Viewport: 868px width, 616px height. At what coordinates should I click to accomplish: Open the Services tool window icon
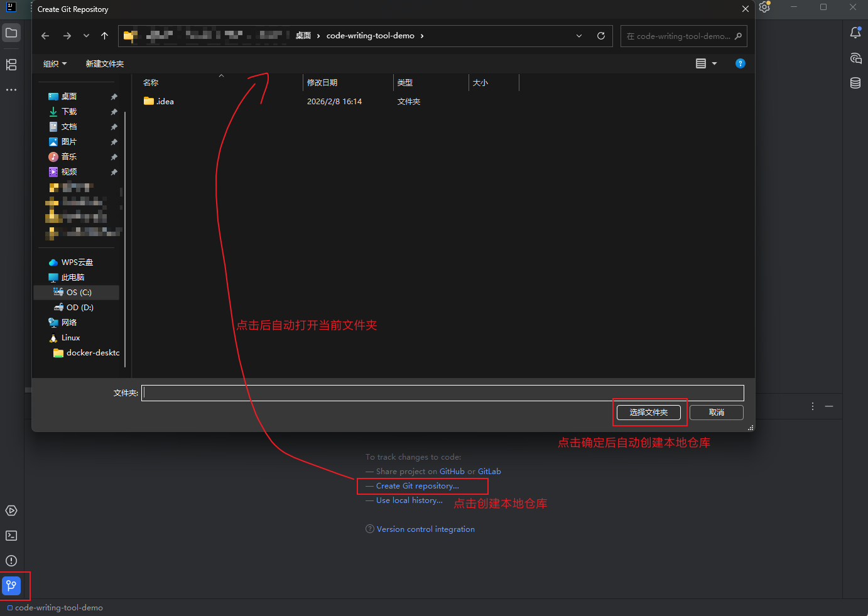pos(11,511)
